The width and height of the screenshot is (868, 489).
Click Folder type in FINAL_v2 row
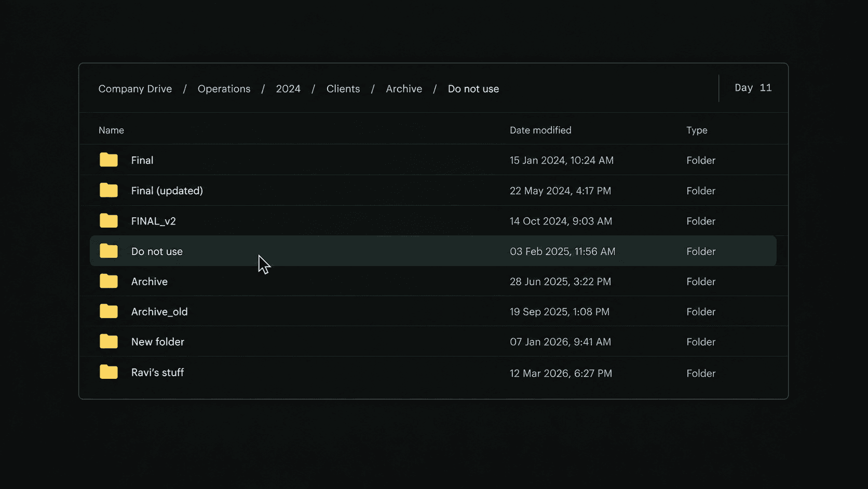click(701, 221)
